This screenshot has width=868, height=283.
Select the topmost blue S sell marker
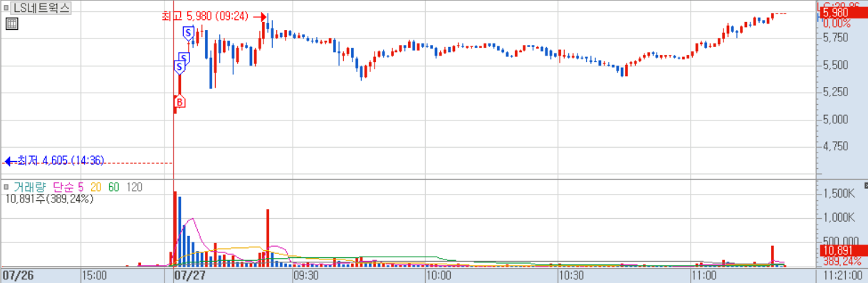pos(188,33)
